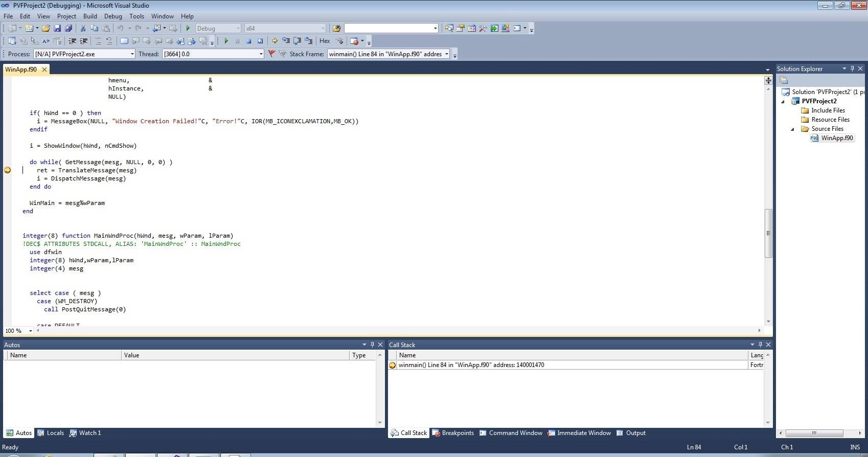Open the Command Window tab

(511, 433)
